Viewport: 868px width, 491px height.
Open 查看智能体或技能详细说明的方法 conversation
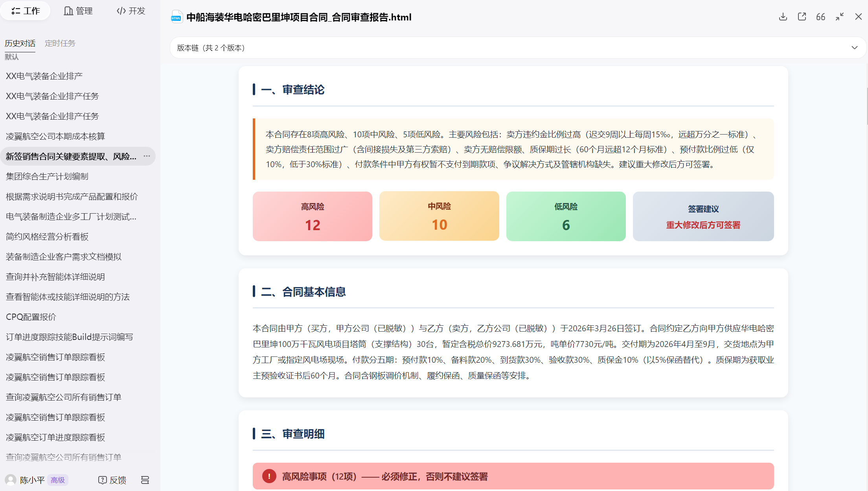coord(68,297)
